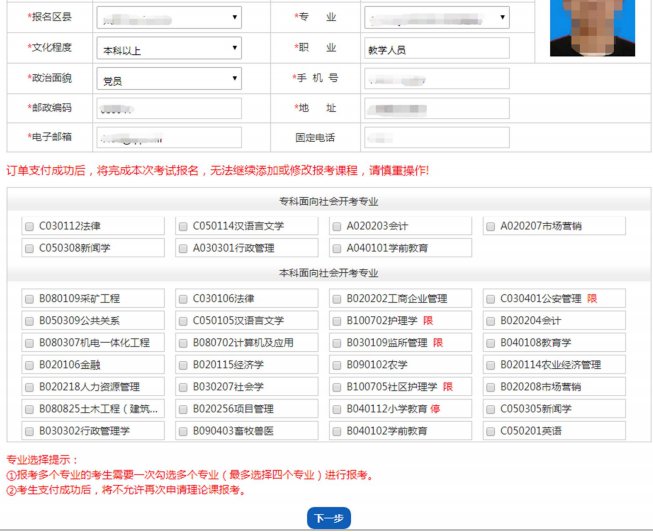Open the 文化程度 dropdown showing 本科以上
Image resolution: width=653 pixels, height=532 pixels.
click(x=168, y=48)
